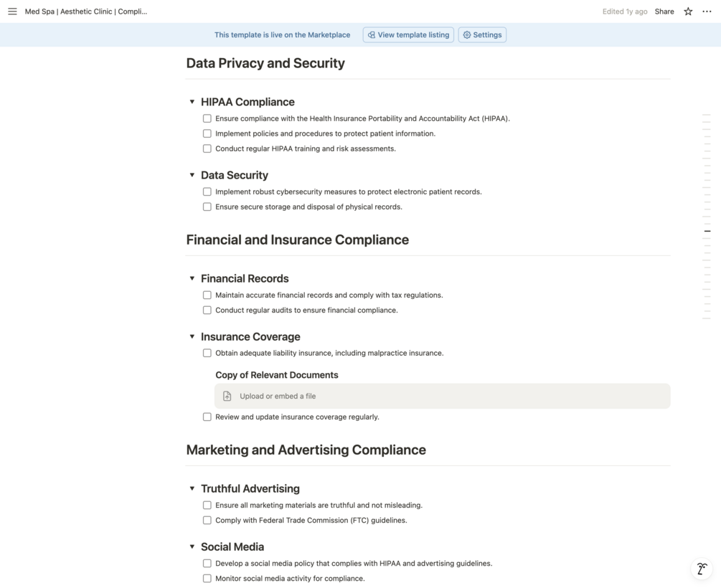
Task: Click the file upload icon in embed block
Action: (x=227, y=396)
